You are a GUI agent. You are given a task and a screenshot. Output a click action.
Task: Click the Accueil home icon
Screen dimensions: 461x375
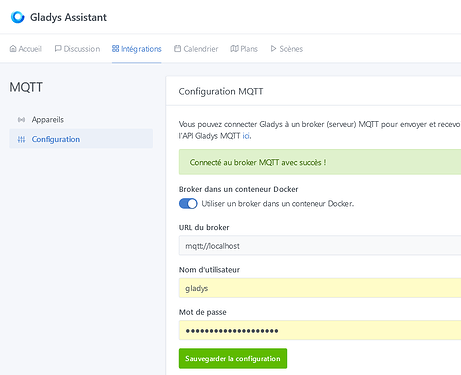click(x=13, y=49)
